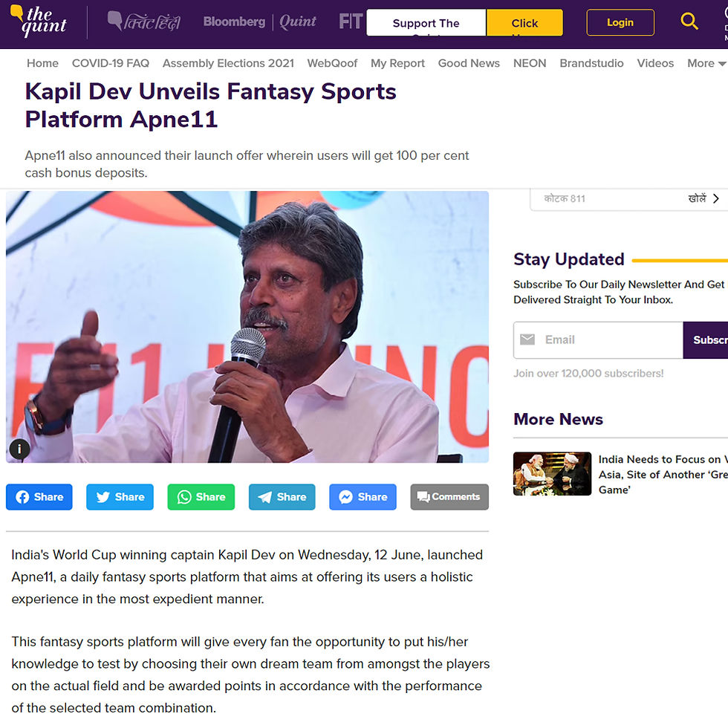Select WebQoof menu item
Viewport: 728px width, 728px height.
332,63
